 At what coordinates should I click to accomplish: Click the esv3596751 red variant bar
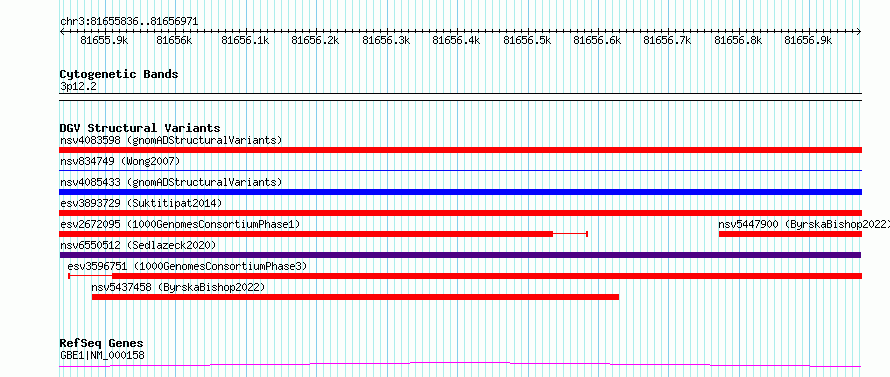487,276
